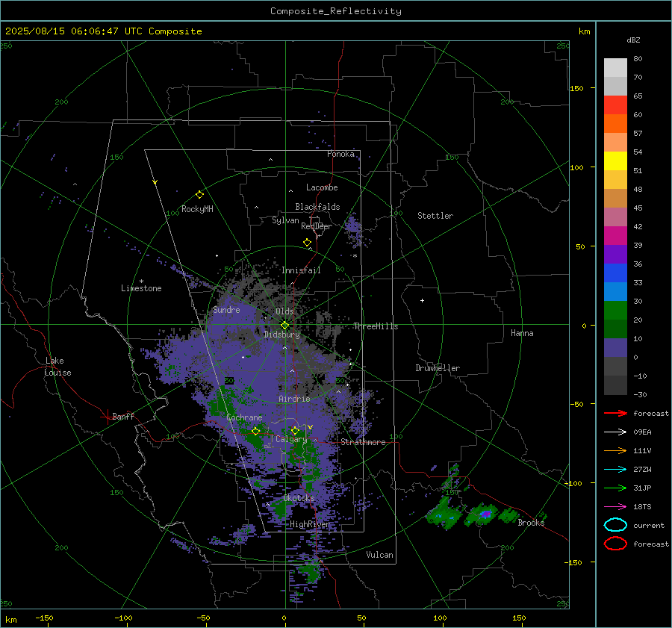Click the Strathmore label on map
The image size is (672, 628).
tap(363, 442)
